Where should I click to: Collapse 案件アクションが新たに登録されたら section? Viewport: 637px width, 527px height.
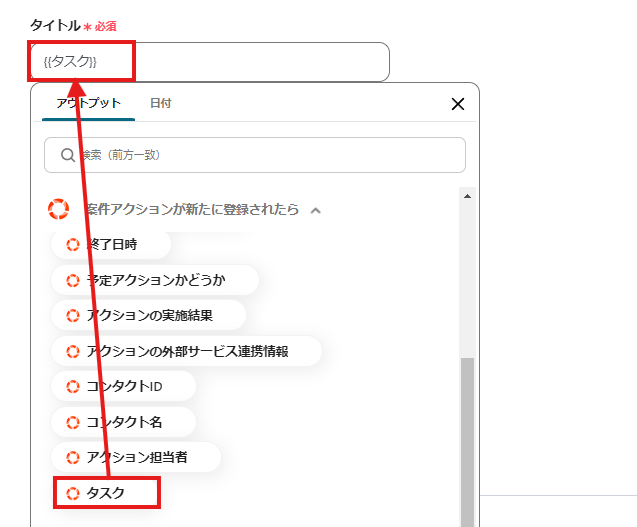[x=316, y=210]
